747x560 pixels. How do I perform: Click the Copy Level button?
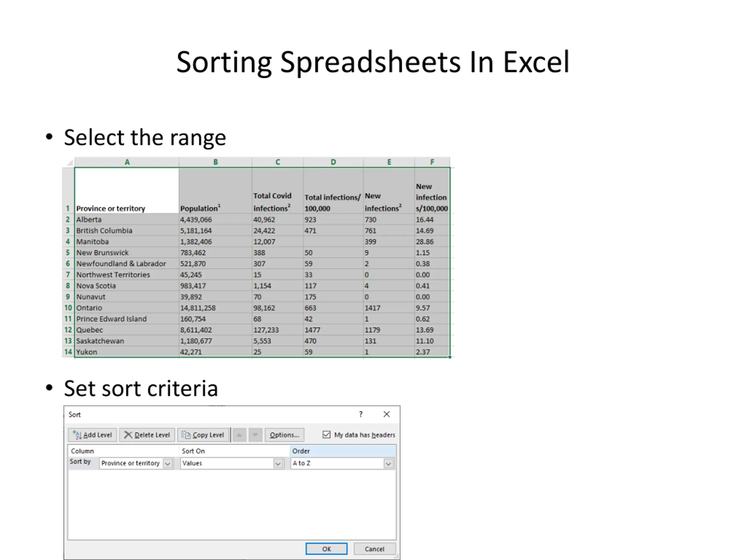(203, 435)
